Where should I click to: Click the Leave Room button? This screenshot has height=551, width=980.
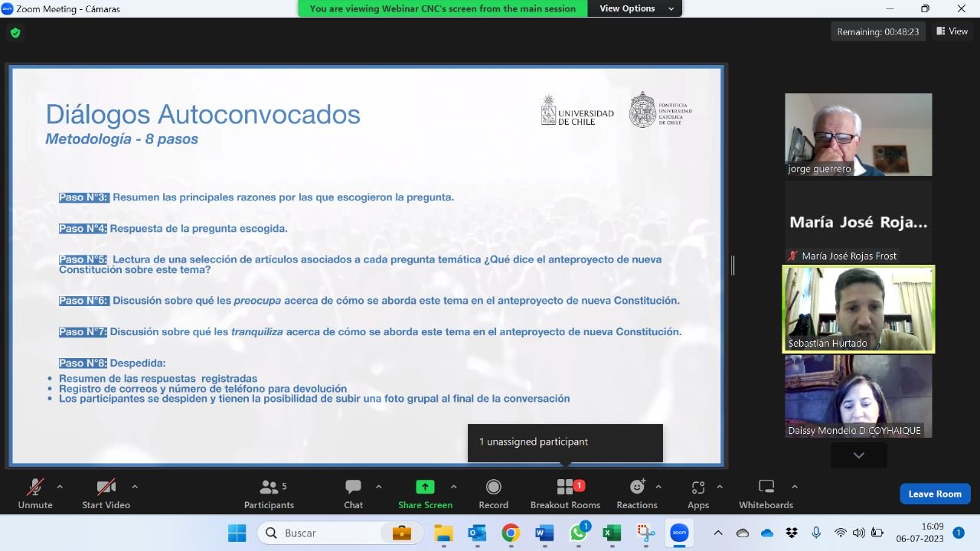(x=935, y=494)
